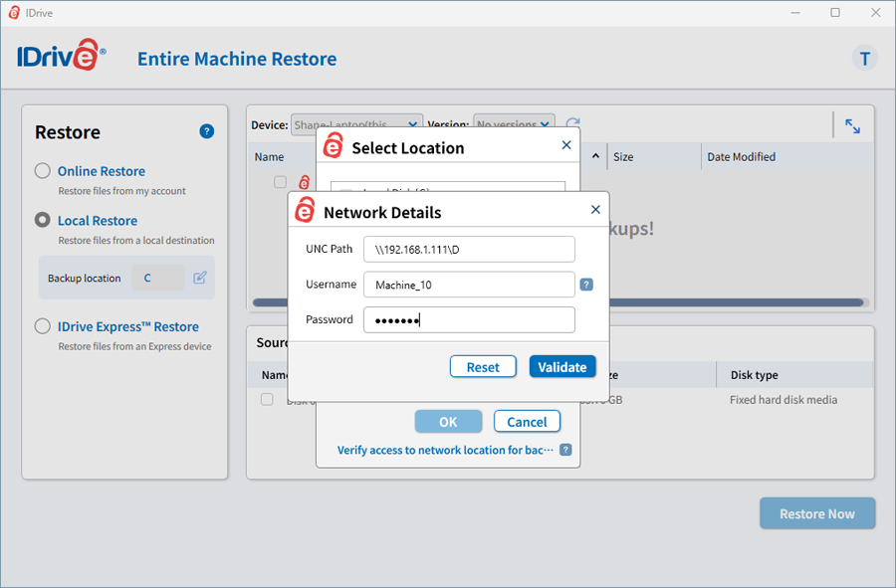Open the Device dropdown
Viewport: 896px width, 588px height.
(x=356, y=125)
